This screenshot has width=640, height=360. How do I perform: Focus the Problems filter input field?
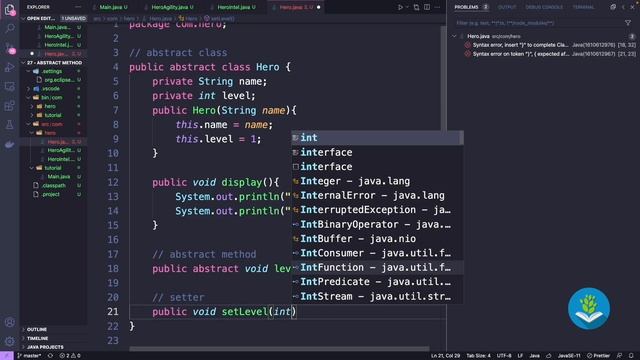coord(537,23)
